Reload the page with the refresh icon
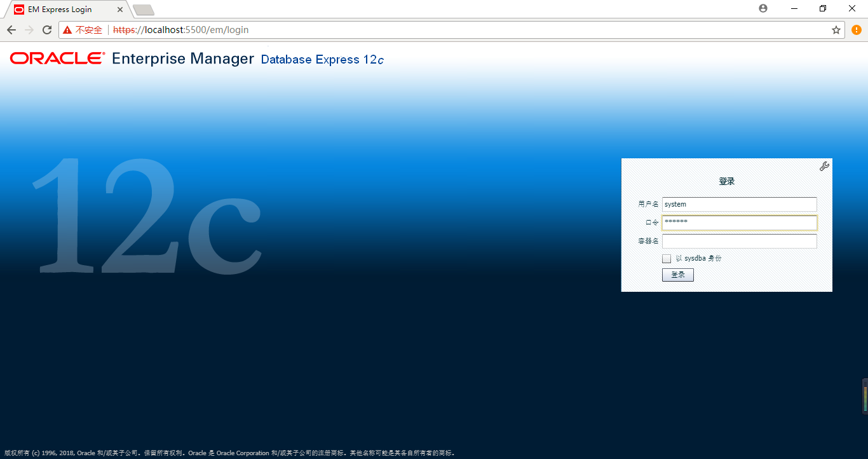 (47, 30)
